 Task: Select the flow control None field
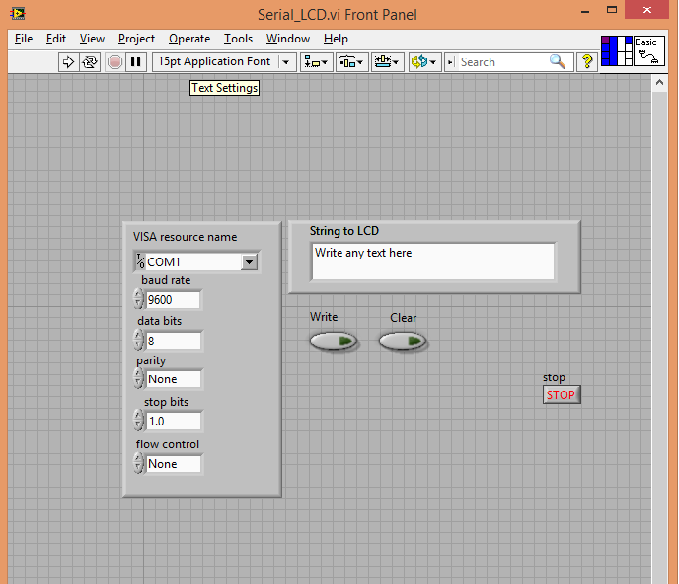[173, 464]
